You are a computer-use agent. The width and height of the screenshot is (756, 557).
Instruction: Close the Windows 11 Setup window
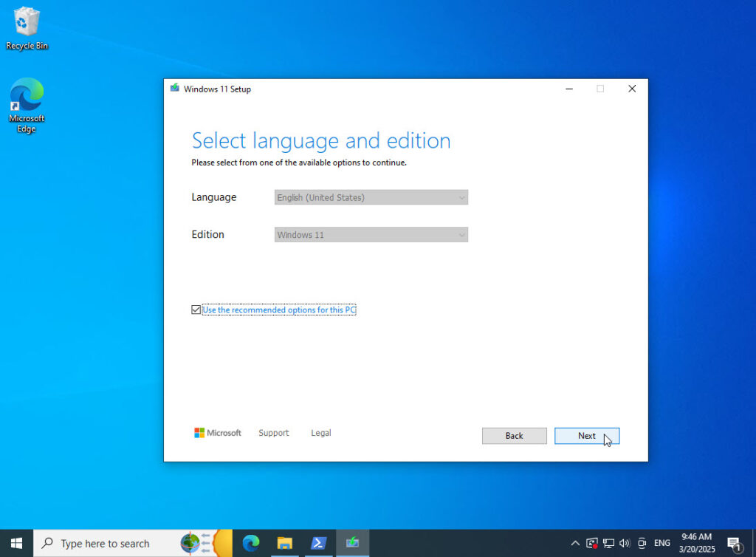tap(632, 89)
